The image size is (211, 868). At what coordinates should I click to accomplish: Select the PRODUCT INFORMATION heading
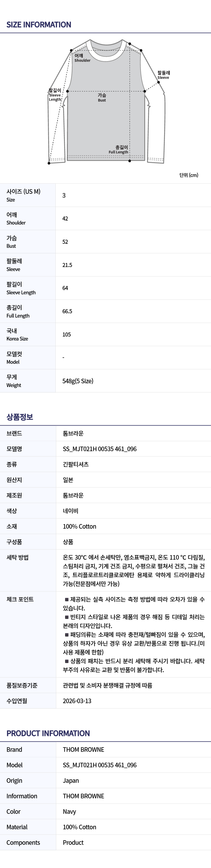click(48, 733)
